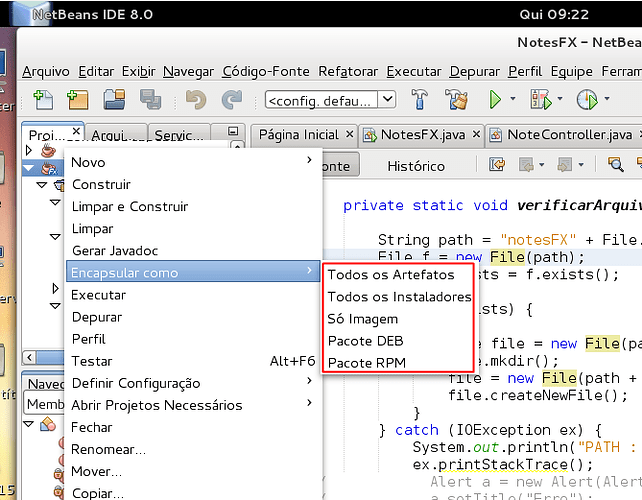Viewport: 642px width, 500px height.
Task: Choose Renomear... in the context menu
Action: point(192,450)
